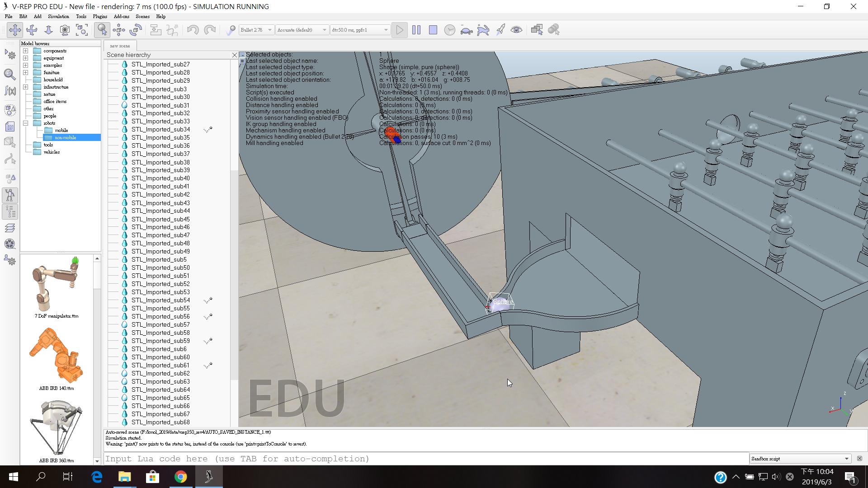Select the vehicles folder
The width and height of the screenshot is (868, 488).
52,152
